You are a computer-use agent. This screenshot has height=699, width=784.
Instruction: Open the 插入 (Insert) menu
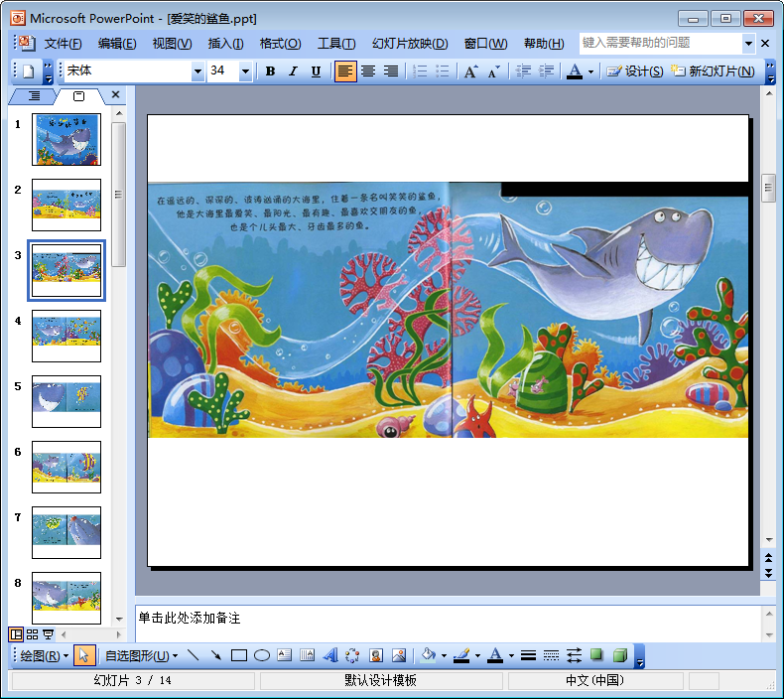225,44
